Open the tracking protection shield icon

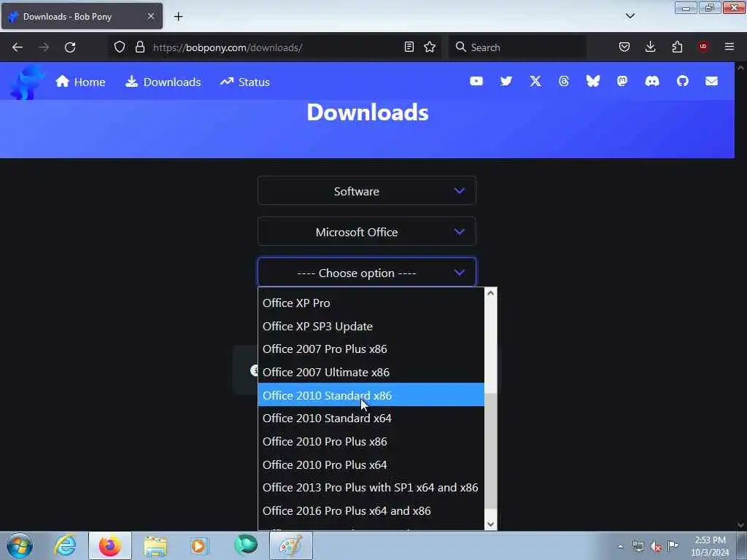tap(120, 47)
